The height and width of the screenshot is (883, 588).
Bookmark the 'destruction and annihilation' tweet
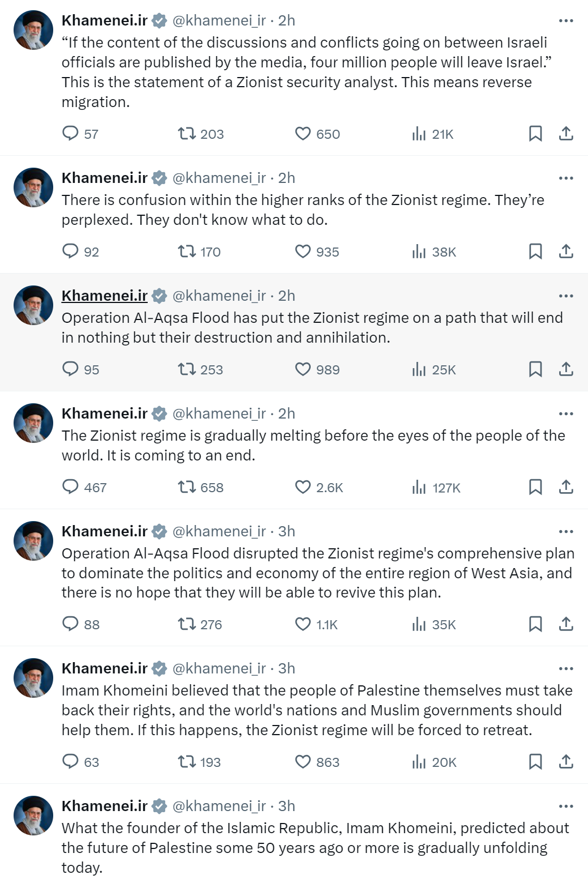point(535,369)
